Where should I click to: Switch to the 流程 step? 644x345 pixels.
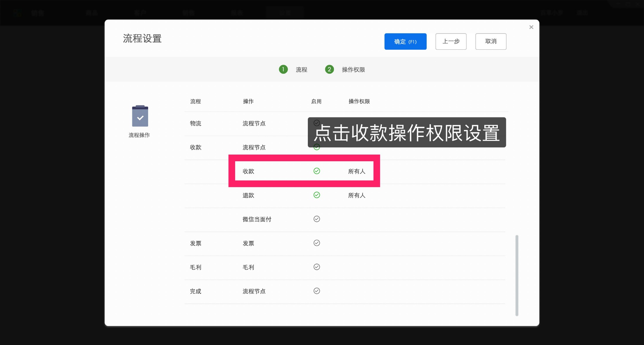tap(301, 69)
